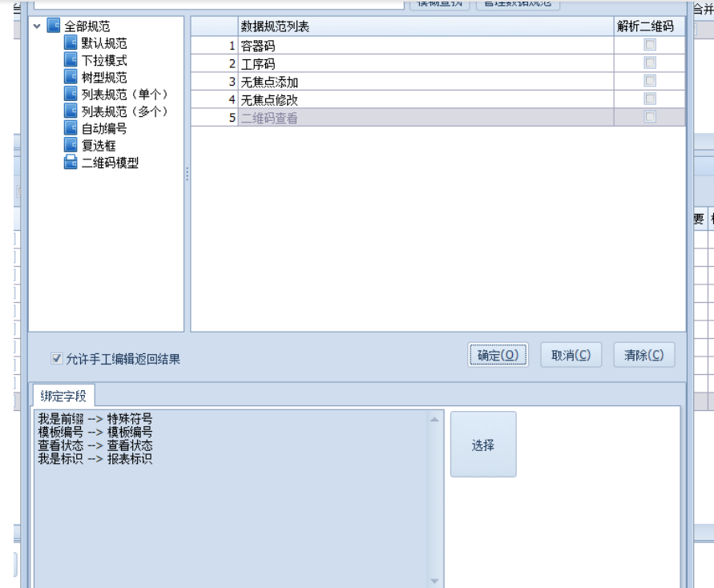This screenshot has width=714, height=588.
Task: Select the 下拉模式 tree node icon
Action: click(x=71, y=60)
